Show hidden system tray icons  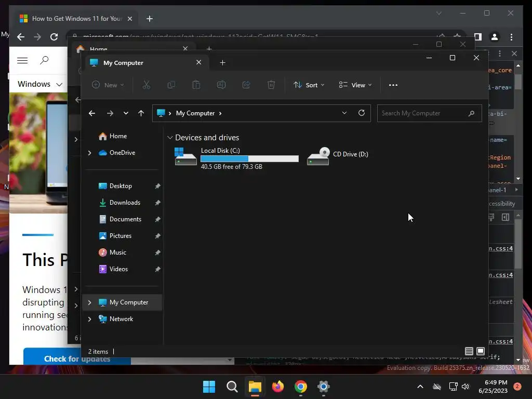[420, 387]
